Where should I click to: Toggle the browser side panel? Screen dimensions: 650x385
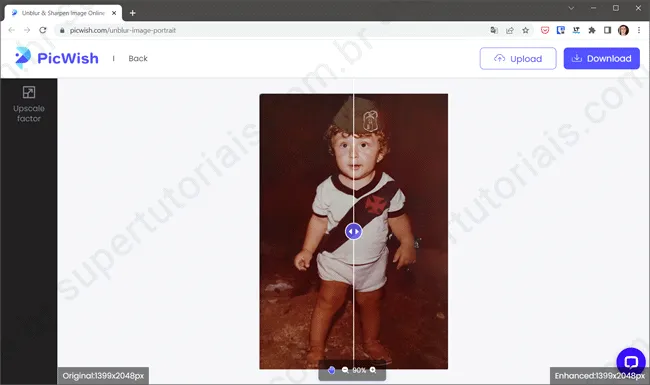tap(607, 30)
